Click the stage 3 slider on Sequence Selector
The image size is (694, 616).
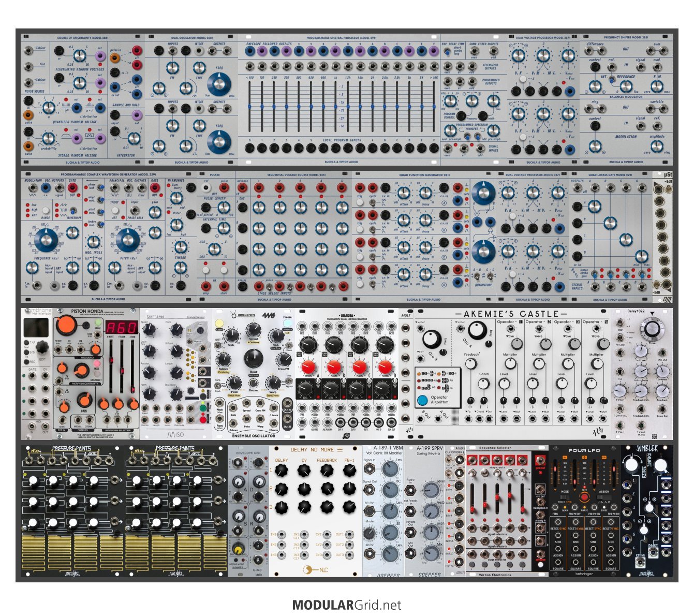497,498
